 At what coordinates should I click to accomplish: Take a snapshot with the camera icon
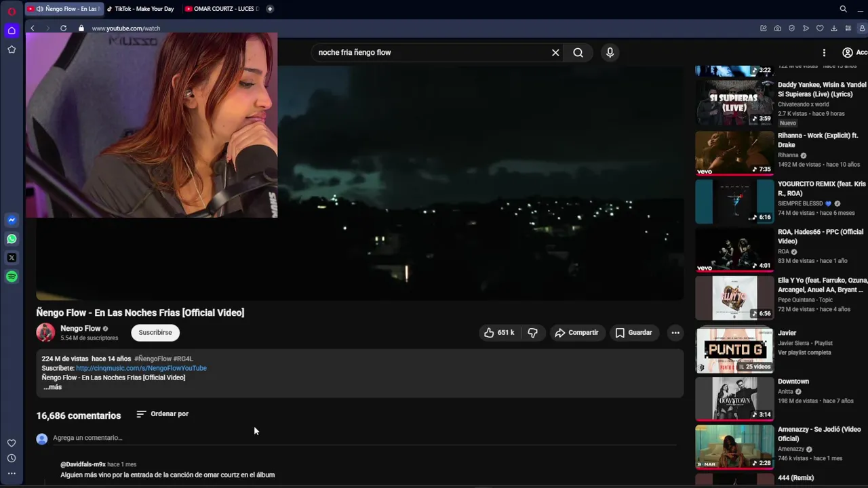(777, 28)
